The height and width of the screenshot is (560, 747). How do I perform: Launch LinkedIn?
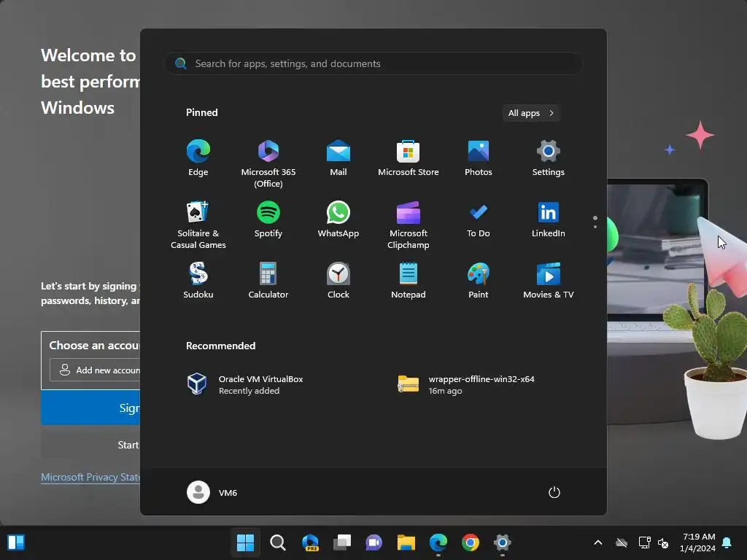(549, 219)
